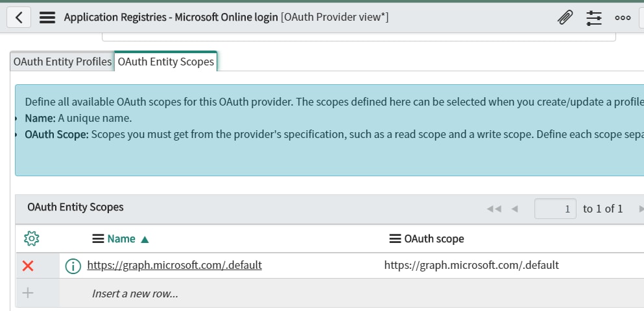Screen dimensions: 644x311
Task: Click the Insert a new row cell
Action: click(x=135, y=294)
